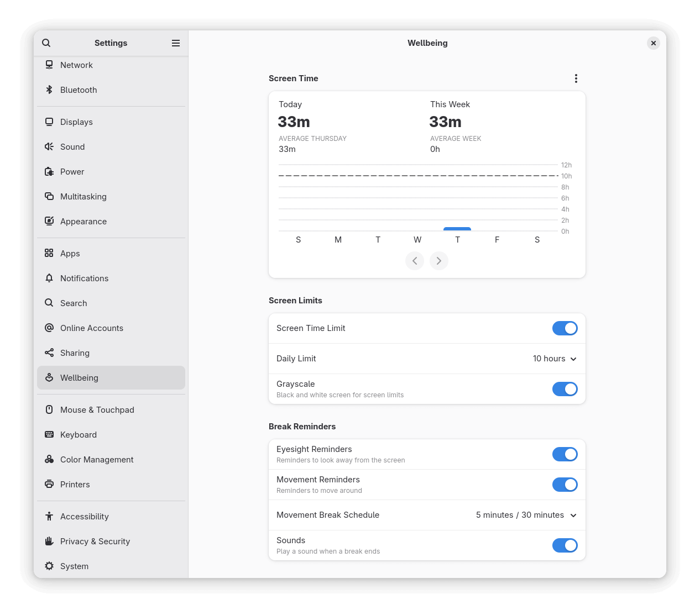Click the next week arrow button
Viewport: 700px width, 615px height.
(439, 260)
